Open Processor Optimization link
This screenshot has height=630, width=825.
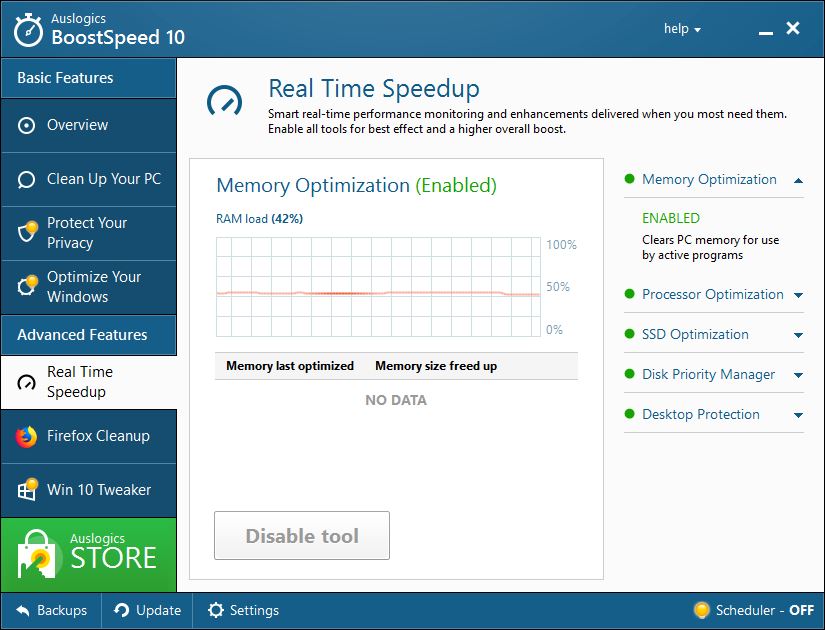[713, 294]
